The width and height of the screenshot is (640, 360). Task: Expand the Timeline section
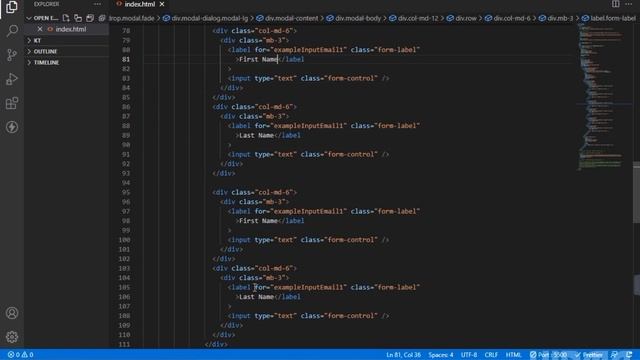pyautogui.click(x=46, y=62)
